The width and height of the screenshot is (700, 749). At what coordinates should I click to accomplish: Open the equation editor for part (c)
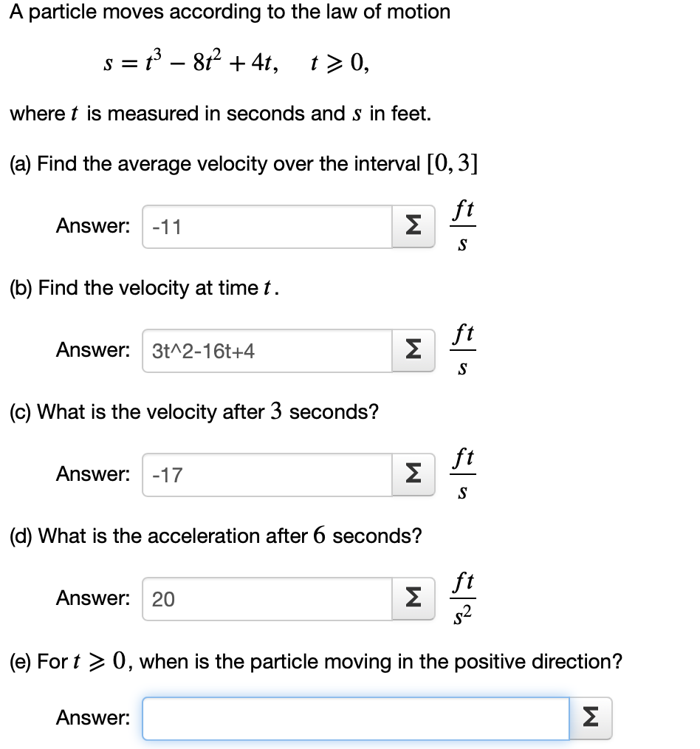[413, 474]
